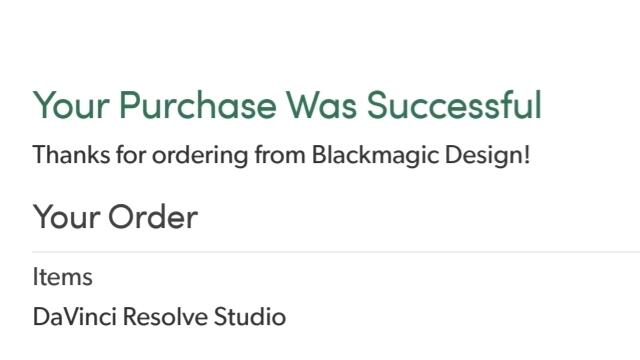This screenshot has width=640, height=360.
Task: Click the word 'DaVinci' in item name
Action: click(x=75, y=317)
